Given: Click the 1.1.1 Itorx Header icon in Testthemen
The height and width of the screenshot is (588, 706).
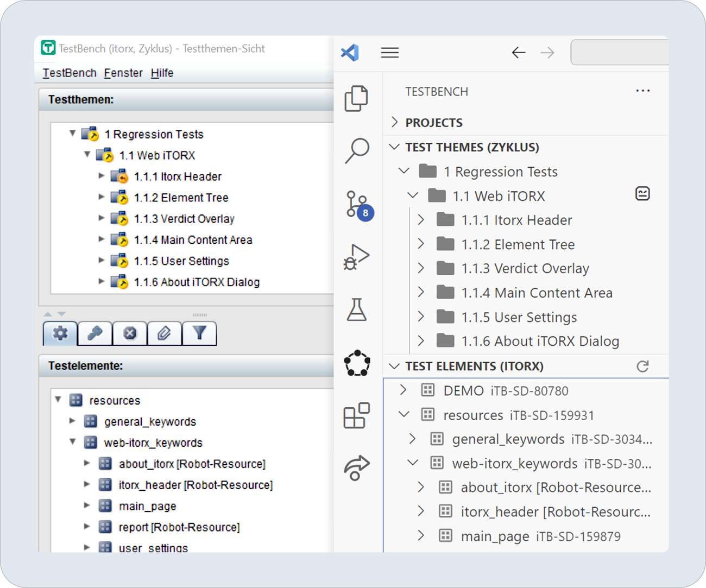Looking at the screenshot, I should click(119, 176).
